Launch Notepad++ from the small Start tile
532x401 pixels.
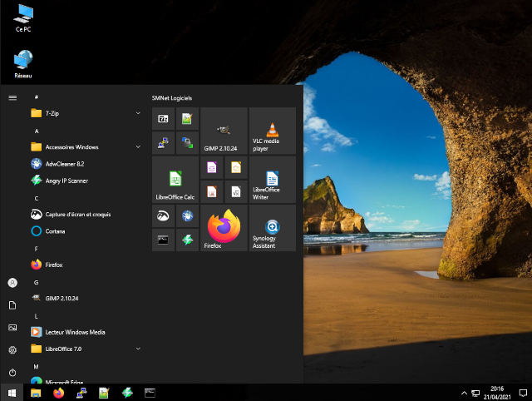click(187, 118)
